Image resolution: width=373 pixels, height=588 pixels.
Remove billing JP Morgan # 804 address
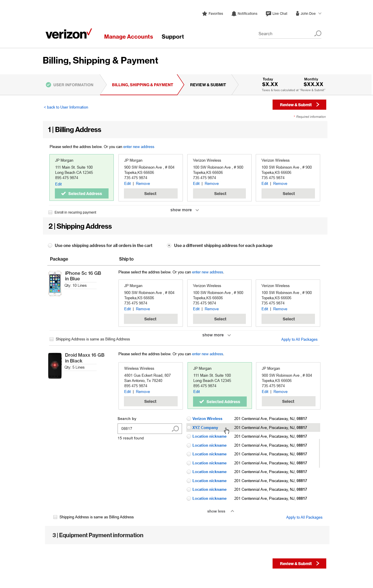(x=143, y=184)
